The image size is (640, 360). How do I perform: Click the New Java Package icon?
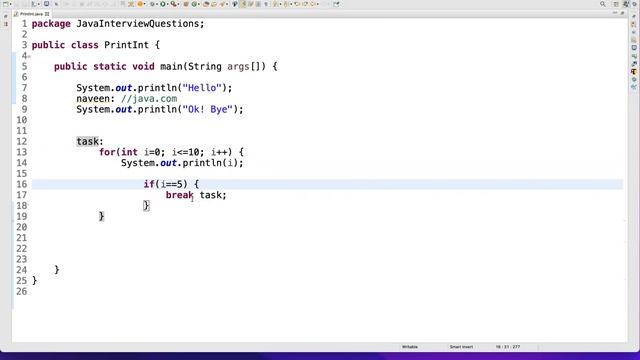pyautogui.click(x=186, y=4)
